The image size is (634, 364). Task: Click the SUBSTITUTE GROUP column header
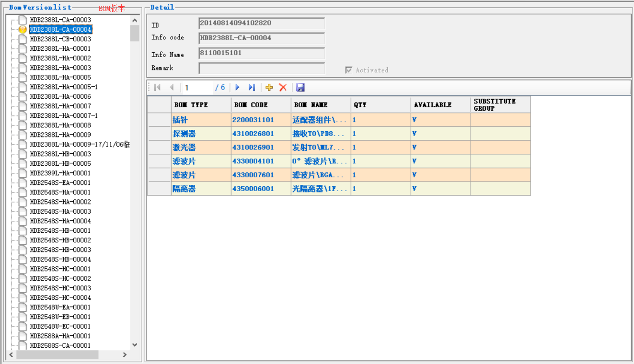(x=500, y=105)
